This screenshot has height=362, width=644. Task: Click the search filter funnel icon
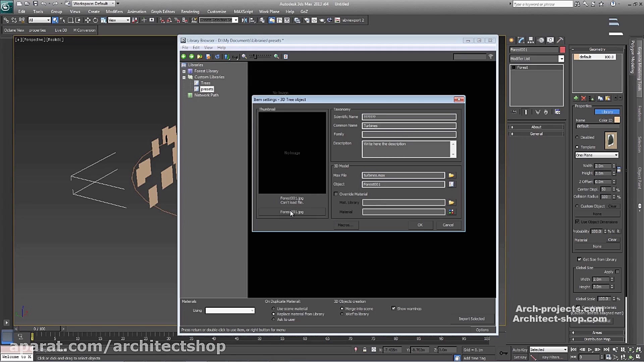pyautogui.click(x=491, y=57)
